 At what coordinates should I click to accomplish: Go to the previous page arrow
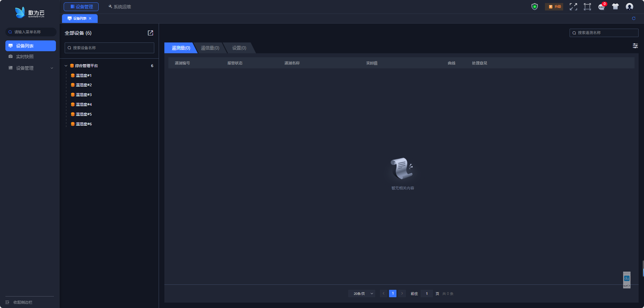click(x=383, y=294)
